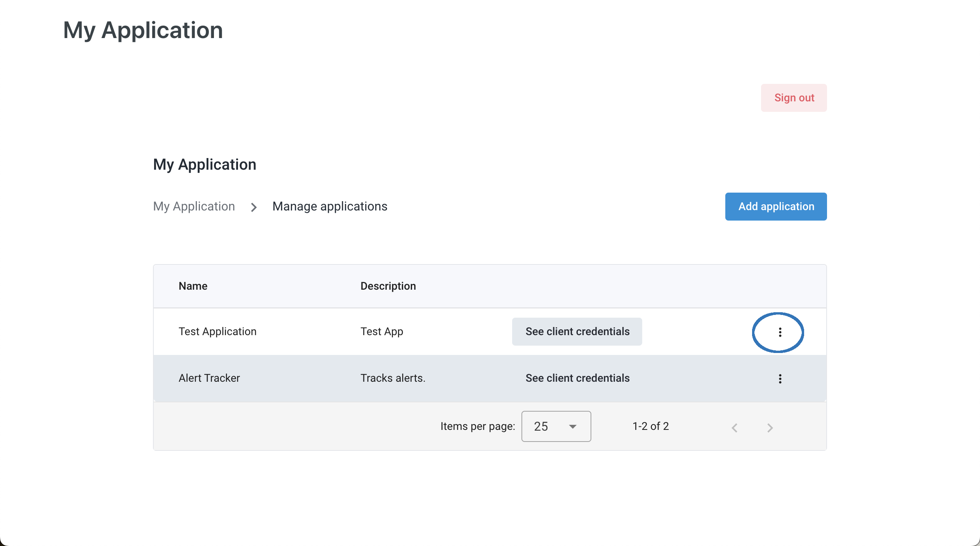
Task: See client credentials for Alert Tracker
Action: (577, 378)
